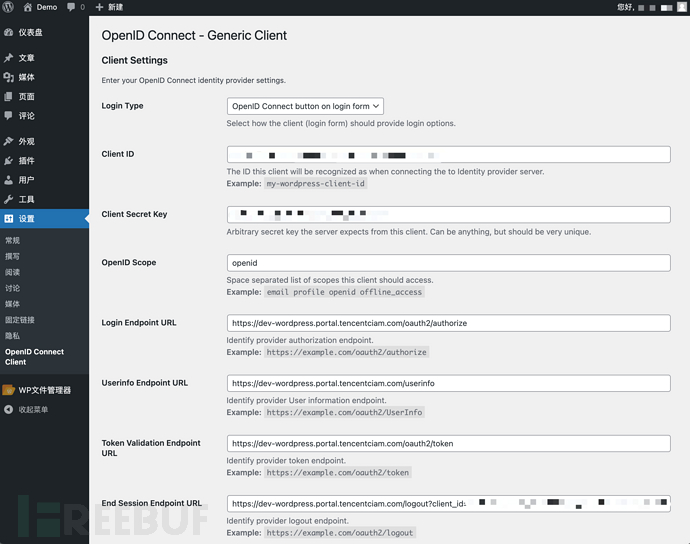Click the Login Endpoint URL input

pos(448,323)
